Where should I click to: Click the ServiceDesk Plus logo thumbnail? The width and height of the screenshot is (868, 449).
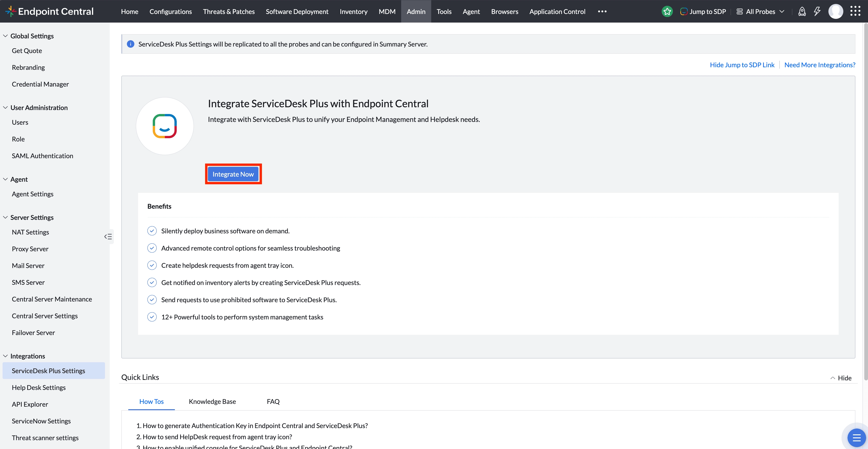pyautogui.click(x=164, y=126)
